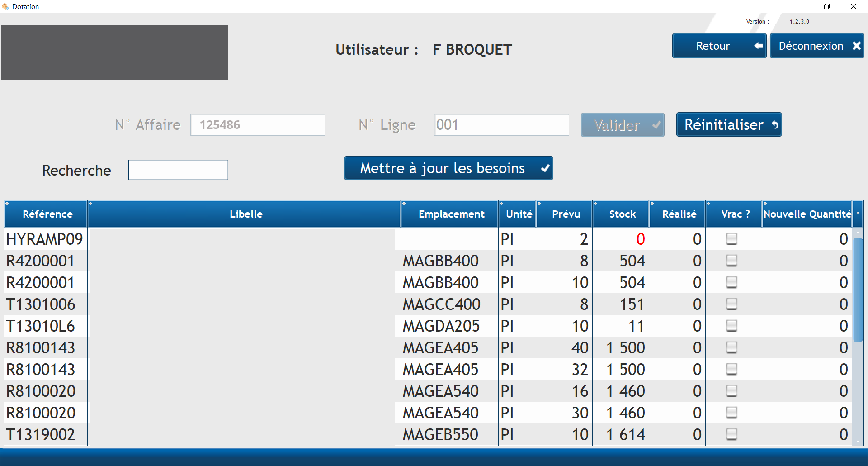Click the Nouvelle Quantité cell for T1301006
868x466 pixels.
click(x=807, y=304)
